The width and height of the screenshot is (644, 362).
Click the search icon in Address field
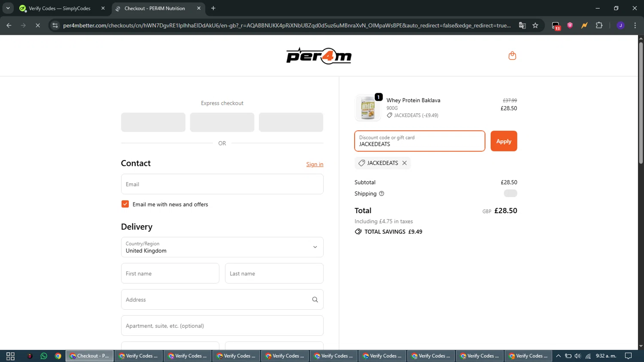coord(315,300)
